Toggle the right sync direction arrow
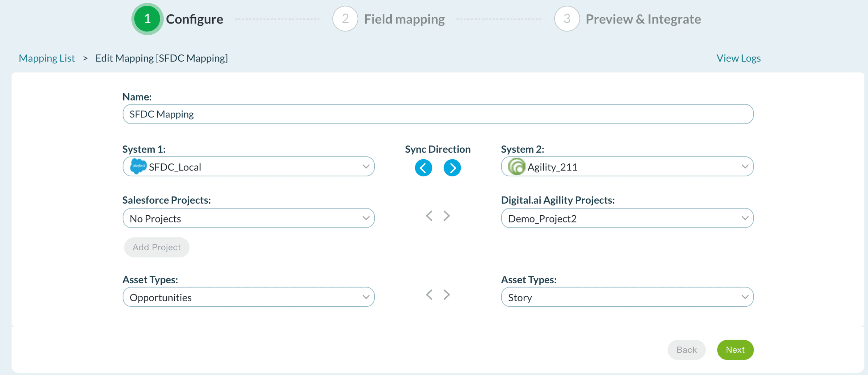 [452, 168]
